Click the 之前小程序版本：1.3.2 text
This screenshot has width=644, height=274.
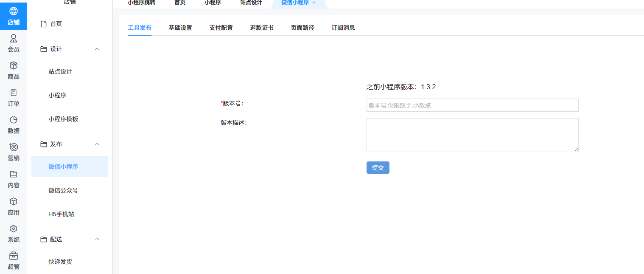click(401, 87)
